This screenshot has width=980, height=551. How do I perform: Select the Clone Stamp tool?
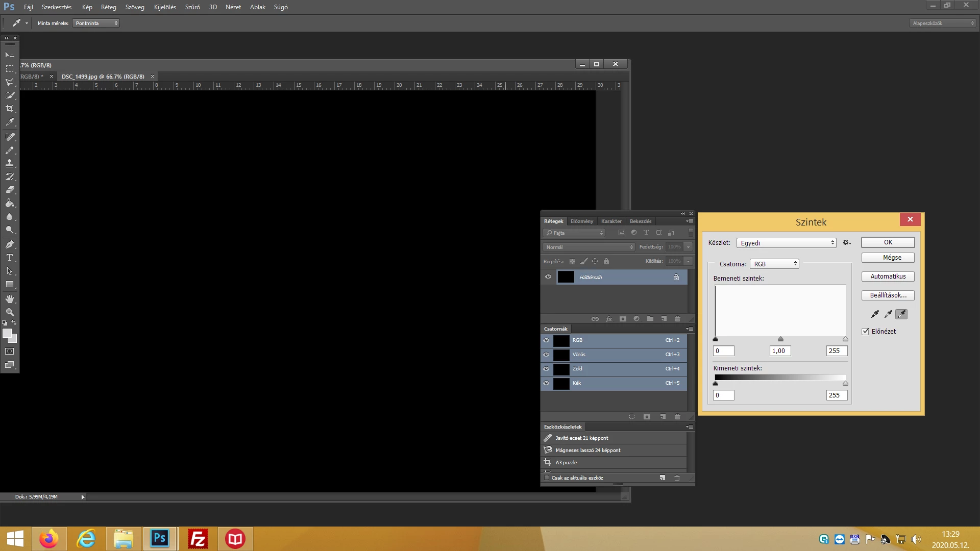click(x=10, y=163)
